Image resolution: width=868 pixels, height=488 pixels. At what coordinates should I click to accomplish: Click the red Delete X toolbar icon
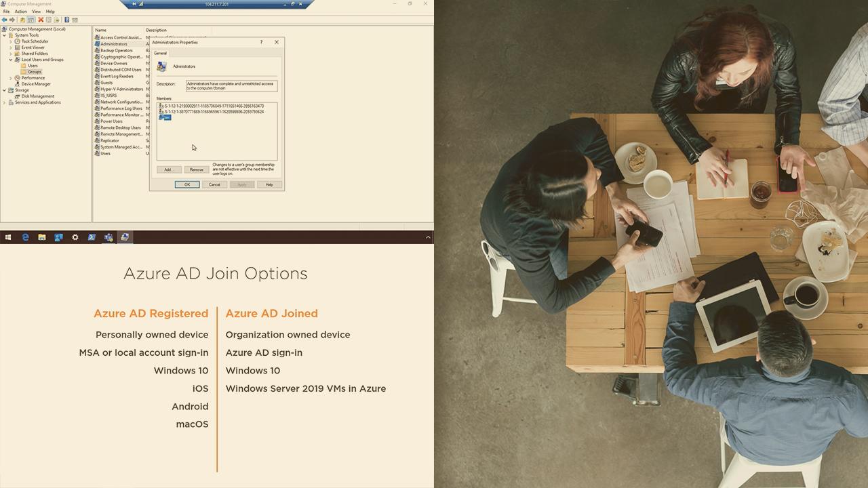pyautogui.click(x=41, y=20)
